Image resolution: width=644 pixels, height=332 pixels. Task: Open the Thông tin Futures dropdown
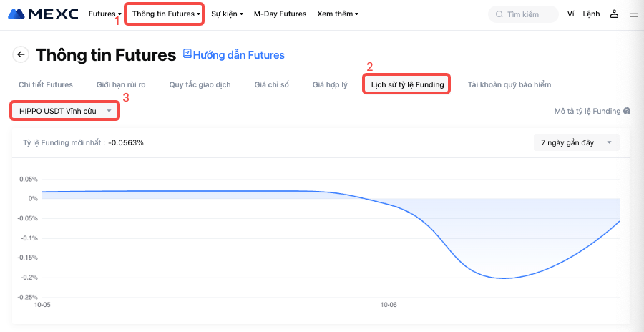(x=165, y=14)
